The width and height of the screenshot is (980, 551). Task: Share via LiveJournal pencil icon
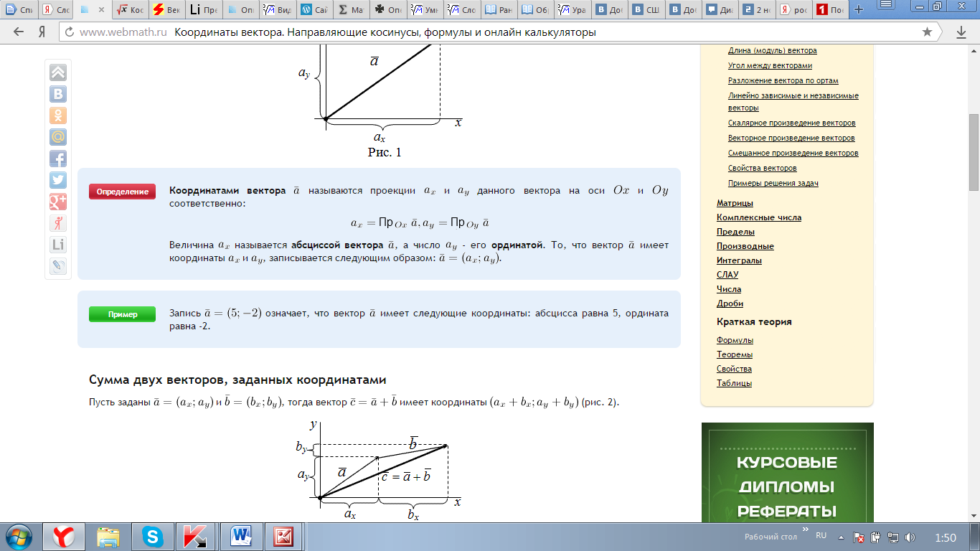click(58, 266)
